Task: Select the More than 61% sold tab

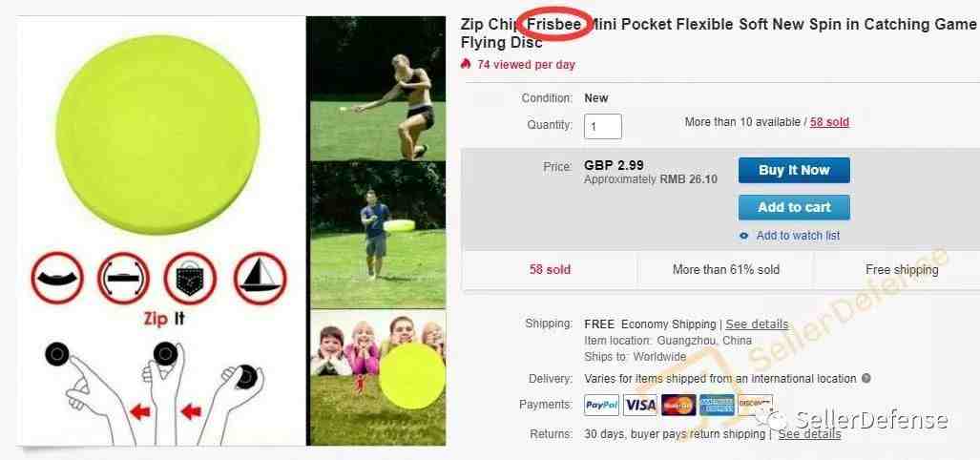Action: tap(725, 270)
